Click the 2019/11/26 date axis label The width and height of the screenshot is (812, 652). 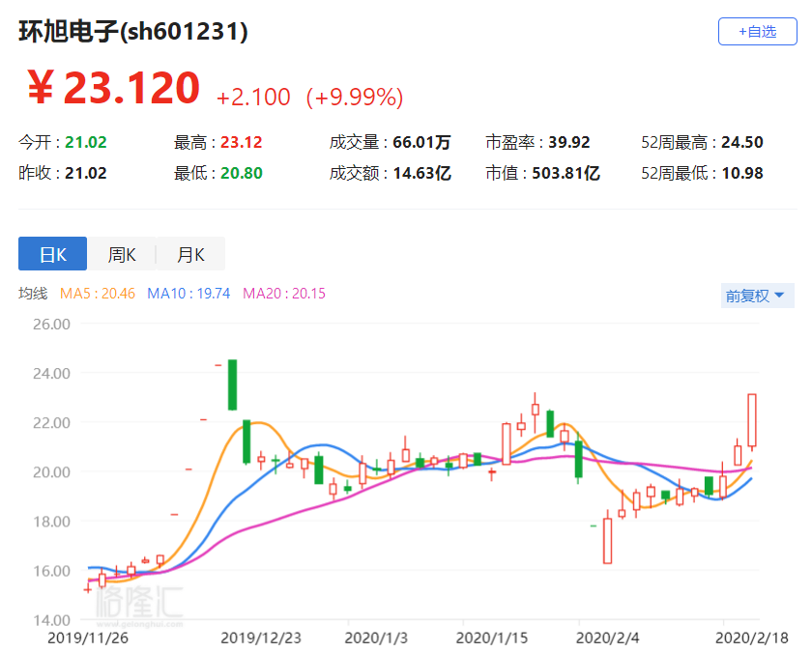[x=88, y=638]
